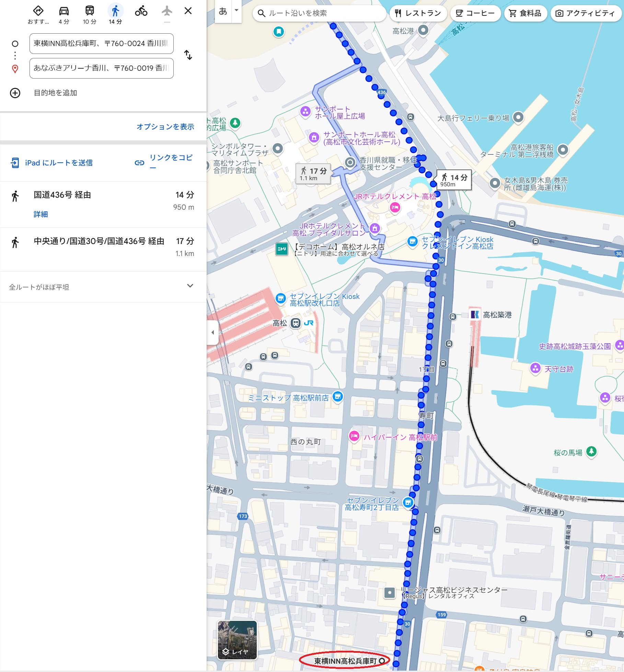Image resolution: width=624 pixels, height=672 pixels.
Task: Switch to transit mode (10 分)
Action: tap(90, 15)
